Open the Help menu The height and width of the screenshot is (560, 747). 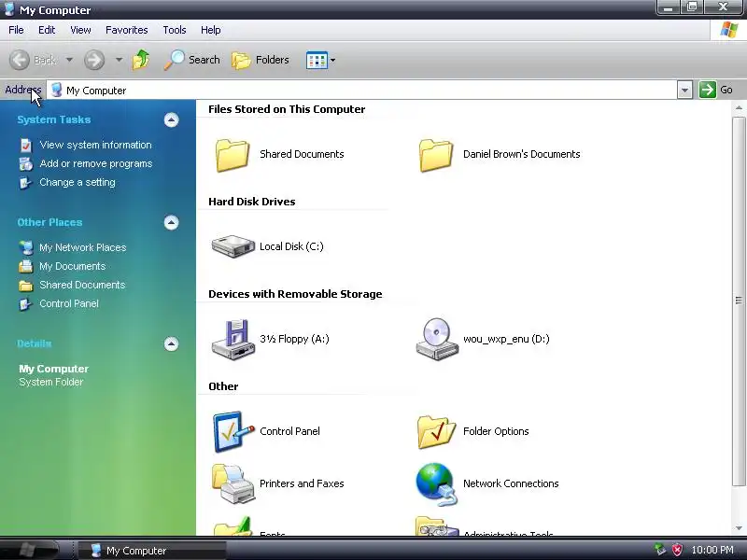(211, 30)
